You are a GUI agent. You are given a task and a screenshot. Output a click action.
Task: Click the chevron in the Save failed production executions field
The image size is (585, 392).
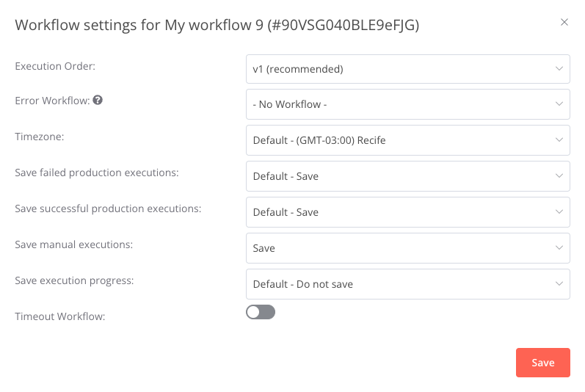pyautogui.click(x=558, y=176)
